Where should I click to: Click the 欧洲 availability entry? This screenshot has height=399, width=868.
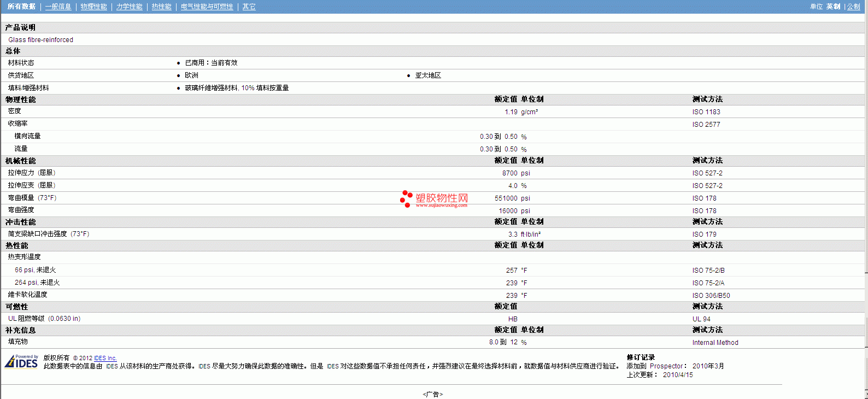click(x=191, y=75)
